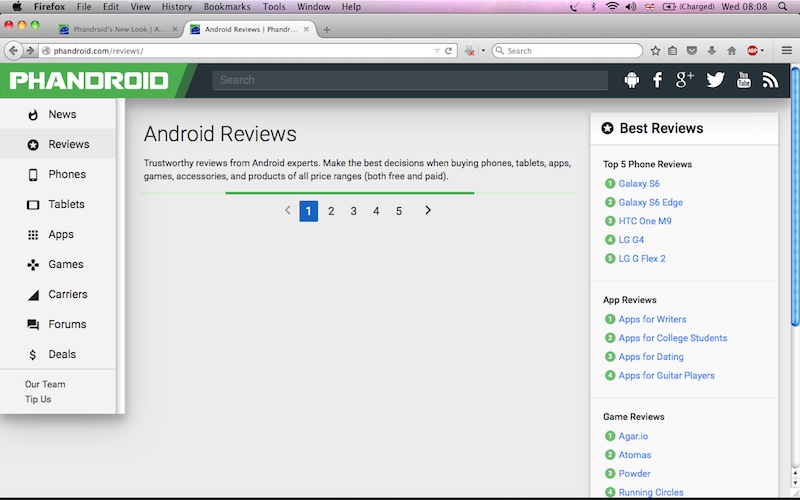Screen dimensions: 800x500
Task: Go to Firefox home page icon
Action: [x=731, y=50]
